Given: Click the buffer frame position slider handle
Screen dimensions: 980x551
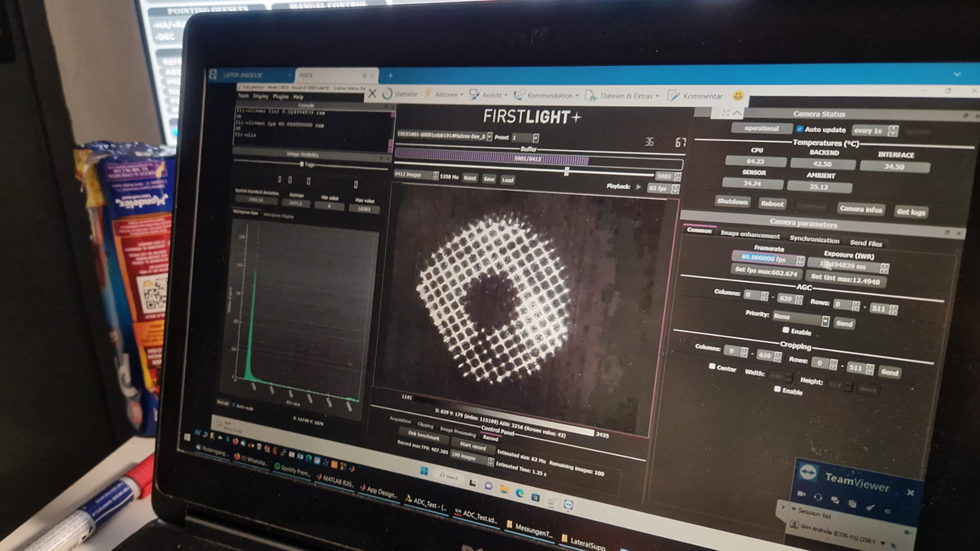Looking at the screenshot, I should [567, 171].
